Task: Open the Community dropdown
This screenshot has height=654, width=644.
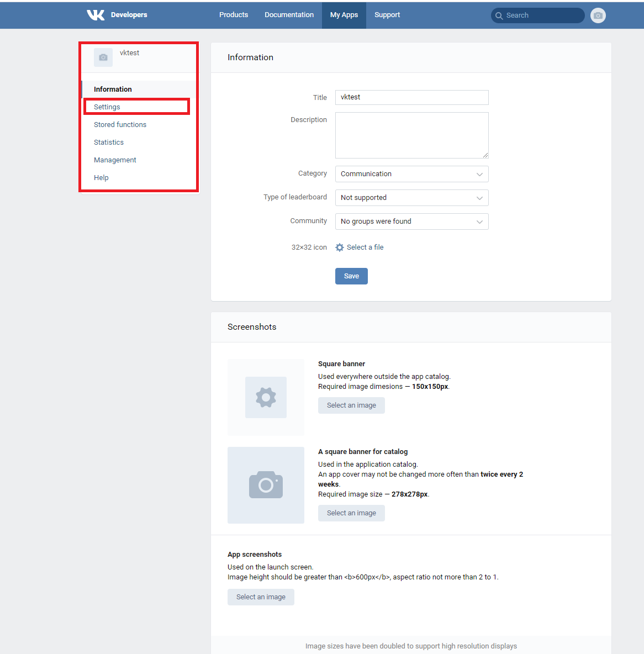Action: (x=411, y=221)
